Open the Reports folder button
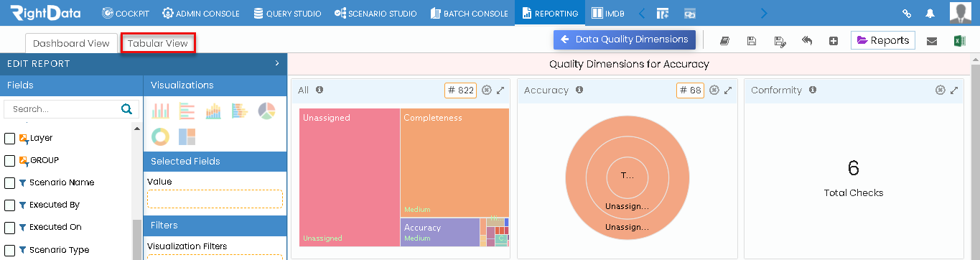The image size is (980, 260). click(883, 40)
